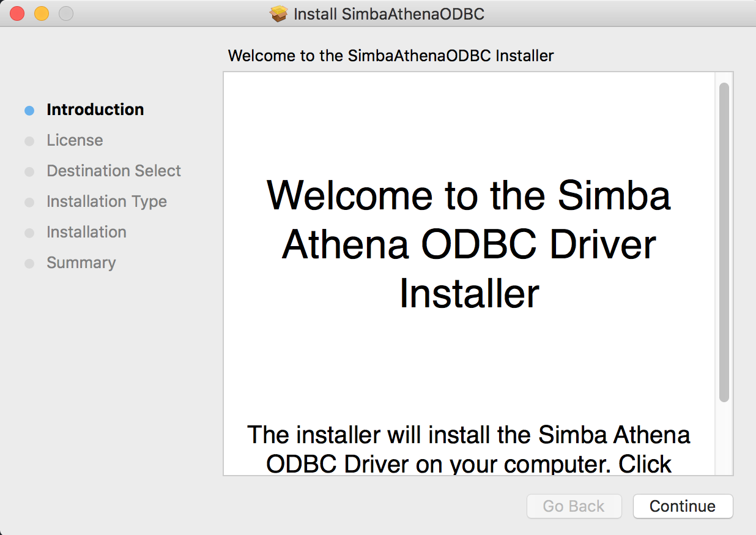Select the Introduction step in sidebar
756x535 pixels.
(95, 110)
